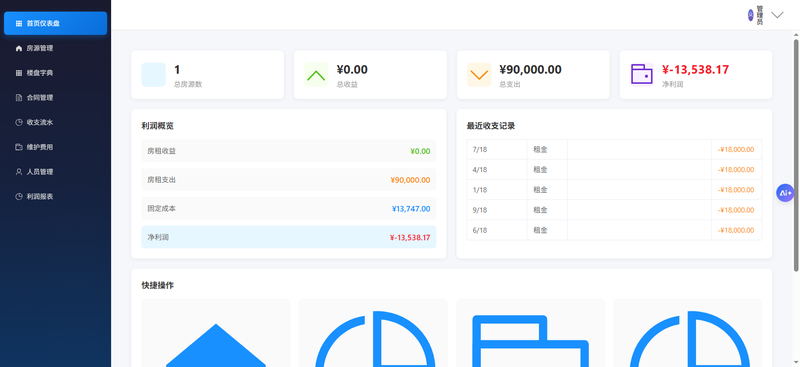
Task: View the 利润报表 report page
Action: 55,196
